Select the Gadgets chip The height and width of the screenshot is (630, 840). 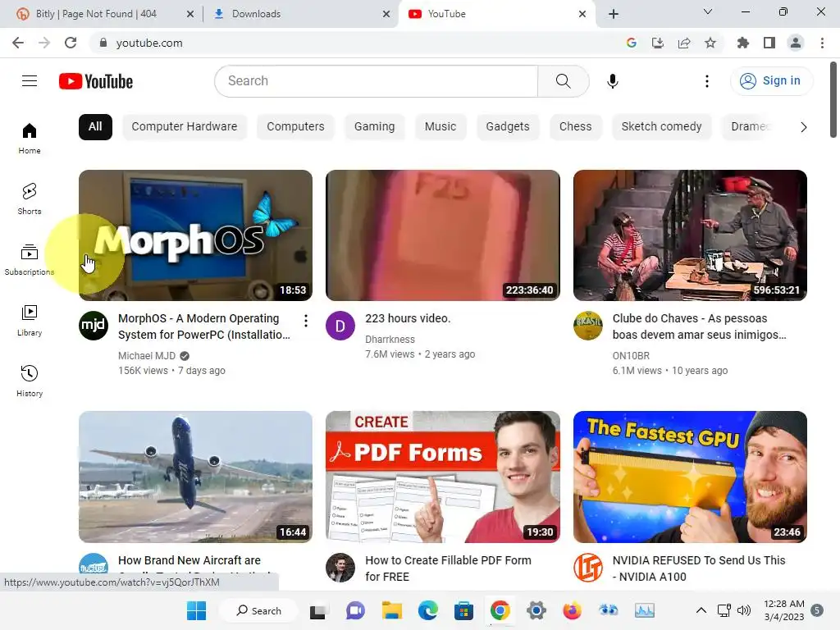507,127
